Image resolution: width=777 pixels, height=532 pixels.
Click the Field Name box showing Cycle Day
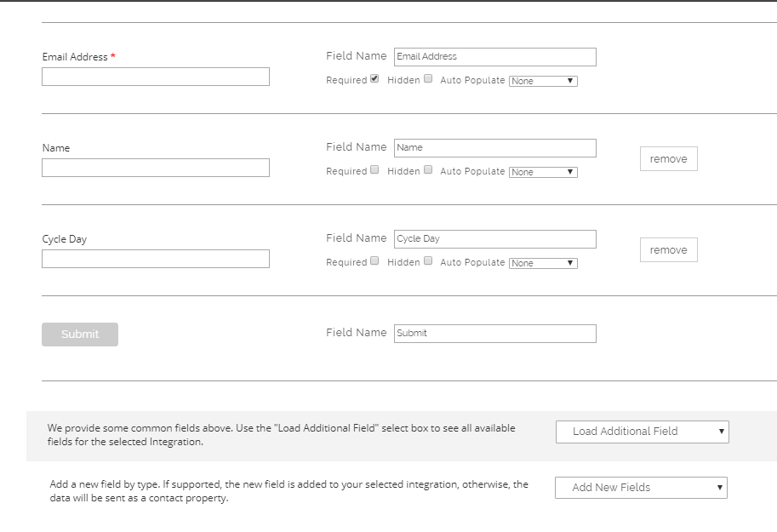(x=494, y=238)
